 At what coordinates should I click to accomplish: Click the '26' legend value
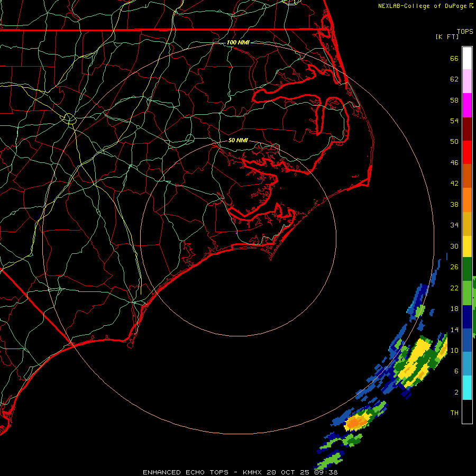454,267
